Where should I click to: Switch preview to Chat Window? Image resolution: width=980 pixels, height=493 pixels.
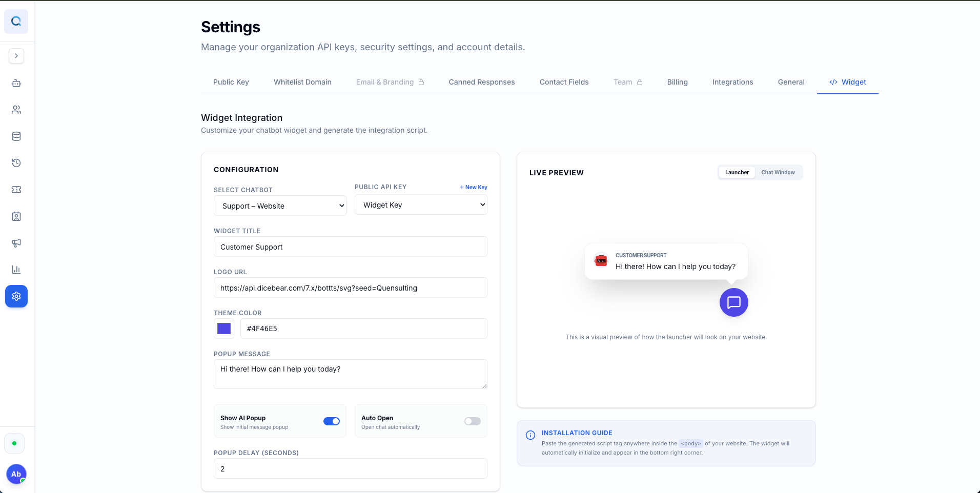[x=778, y=172]
